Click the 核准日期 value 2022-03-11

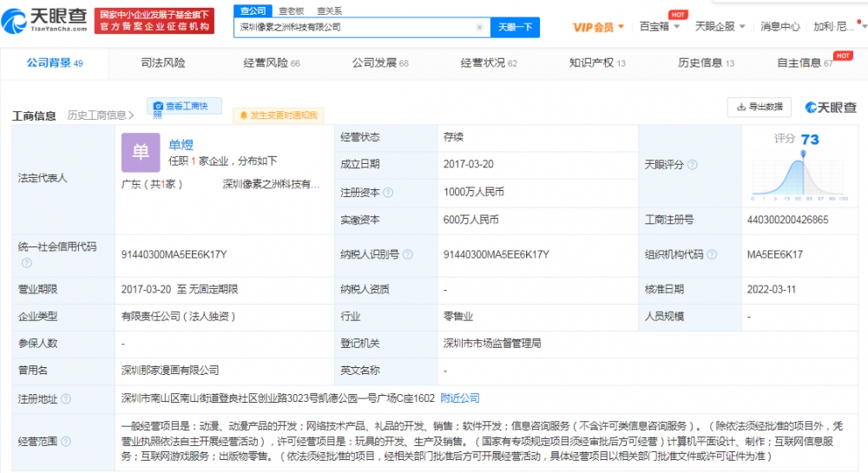pos(772,289)
